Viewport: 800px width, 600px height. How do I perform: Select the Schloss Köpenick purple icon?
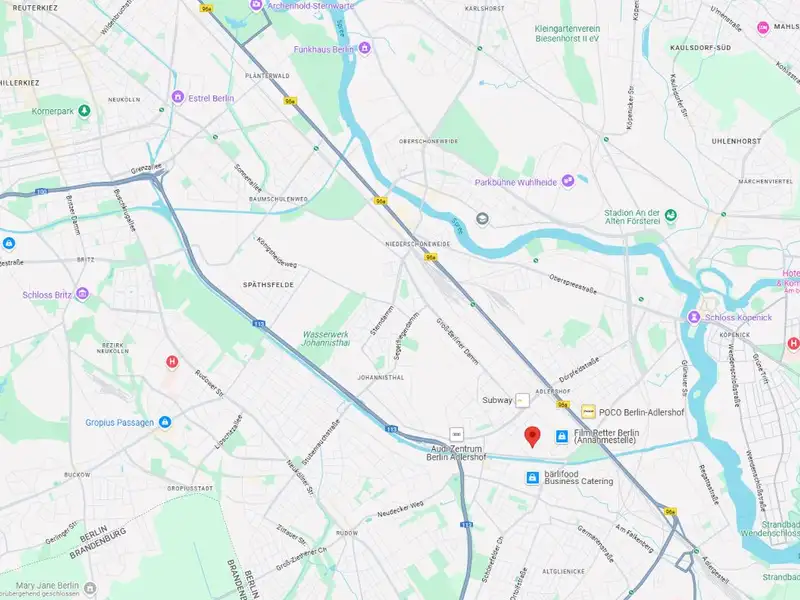(x=693, y=317)
